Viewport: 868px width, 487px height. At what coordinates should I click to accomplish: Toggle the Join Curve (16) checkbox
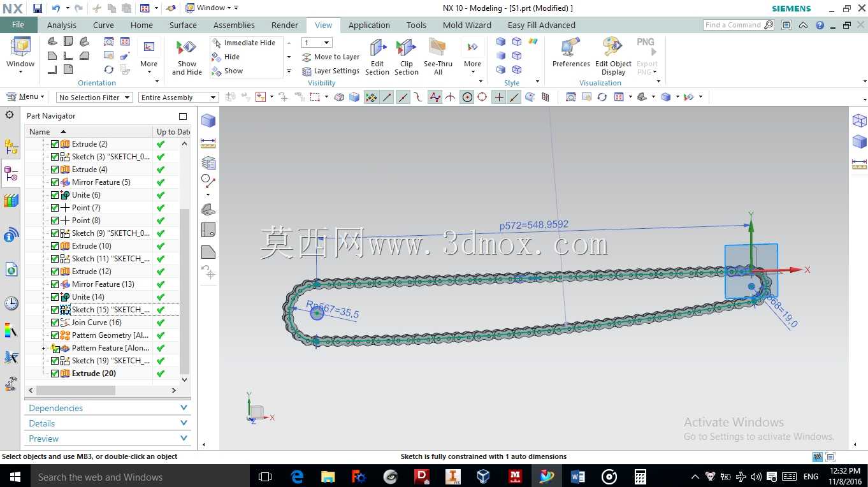point(55,323)
